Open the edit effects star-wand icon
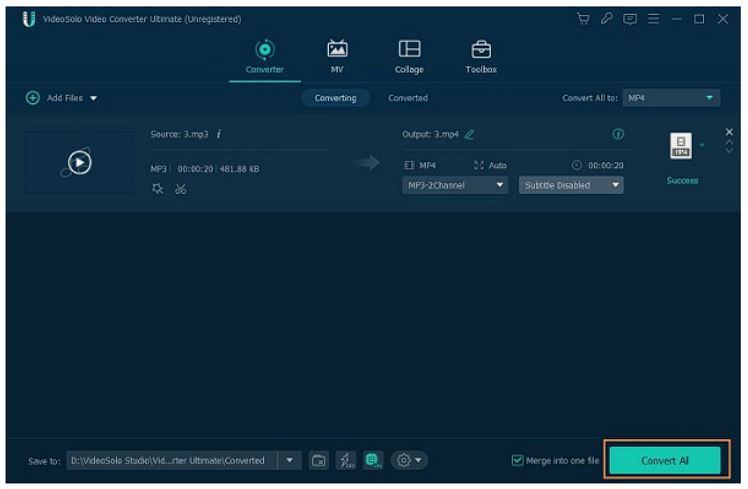748x489 pixels. pos(157,189)
